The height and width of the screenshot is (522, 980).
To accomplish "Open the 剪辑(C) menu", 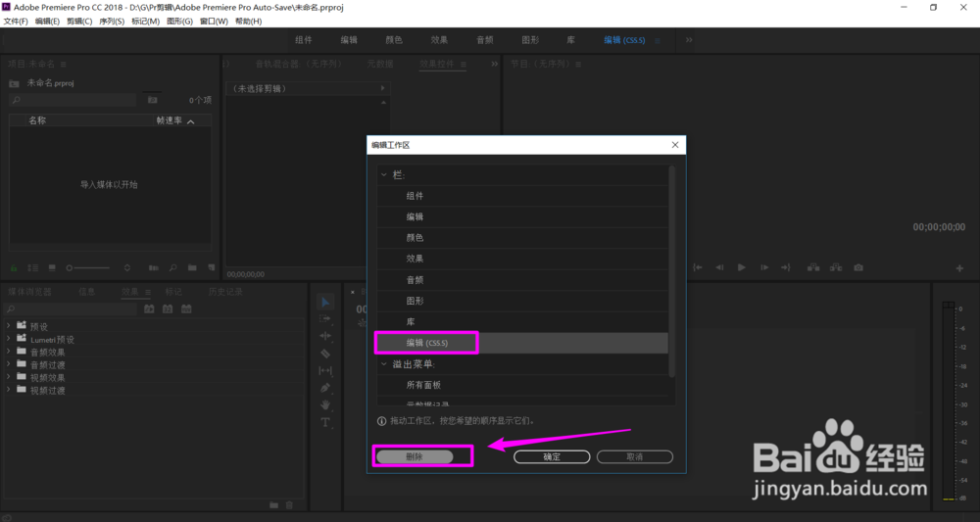I will tap(79, 22).
